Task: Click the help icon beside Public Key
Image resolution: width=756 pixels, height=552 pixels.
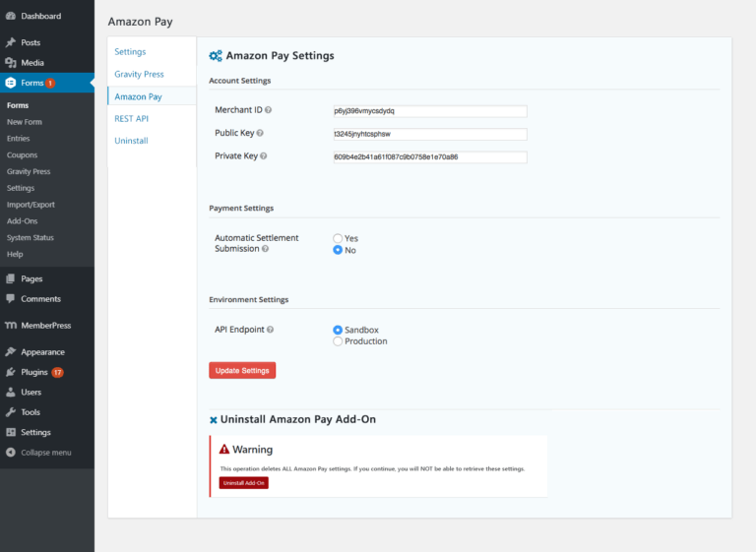Action: point(260,133)
